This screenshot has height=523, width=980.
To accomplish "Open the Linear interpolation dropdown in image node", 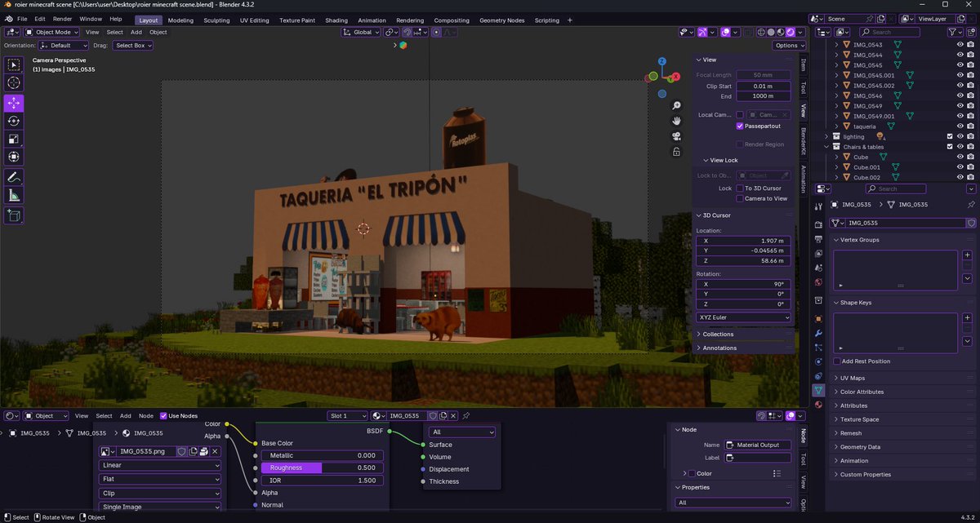I will [x=160, y=465].
